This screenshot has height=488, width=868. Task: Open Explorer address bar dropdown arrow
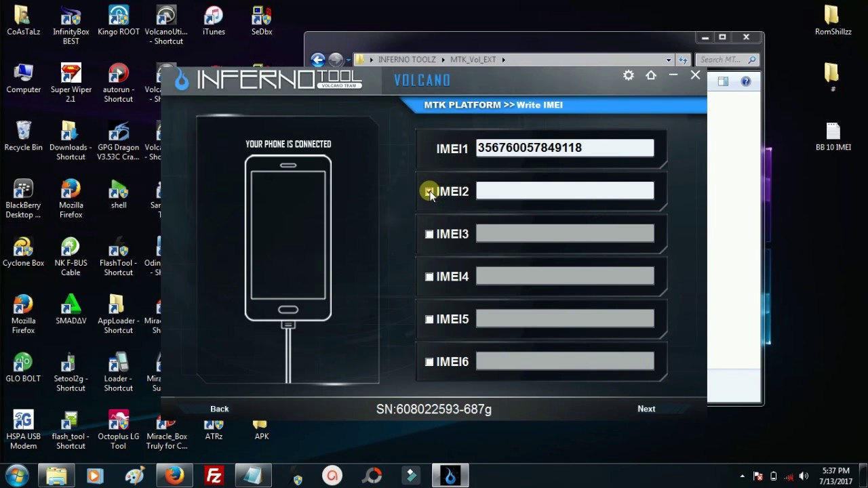pyautogui.click(x=669, y=60)
